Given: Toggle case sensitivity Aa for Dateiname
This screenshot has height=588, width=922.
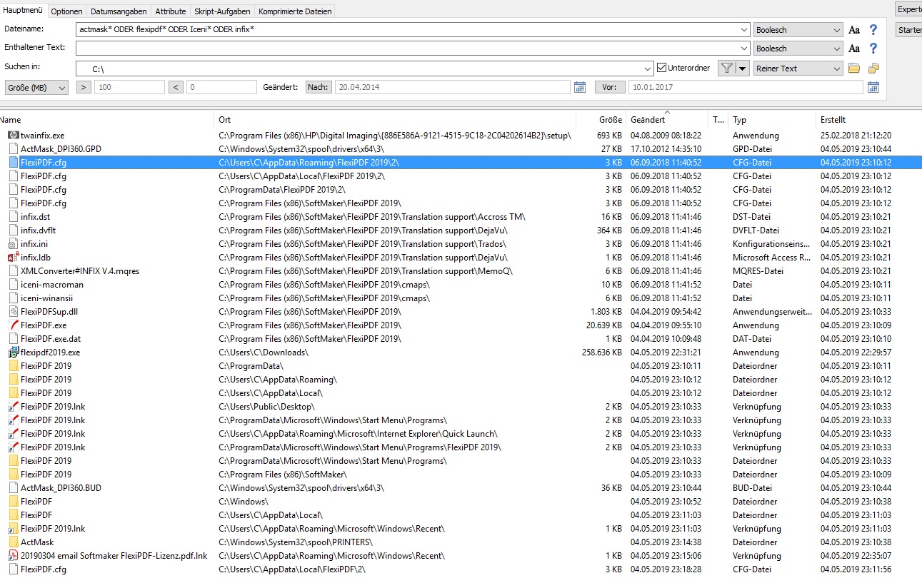Looking at the screenshot, I should (854, 30).
